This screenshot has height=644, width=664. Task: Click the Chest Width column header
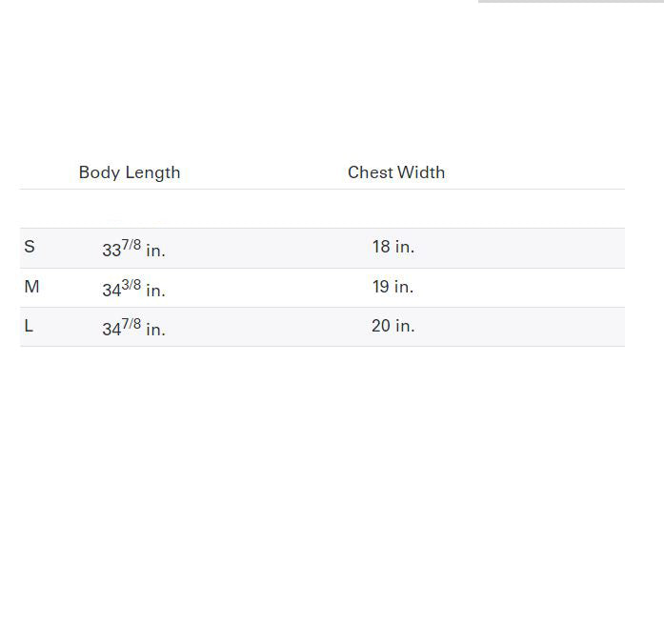[396, 172]
